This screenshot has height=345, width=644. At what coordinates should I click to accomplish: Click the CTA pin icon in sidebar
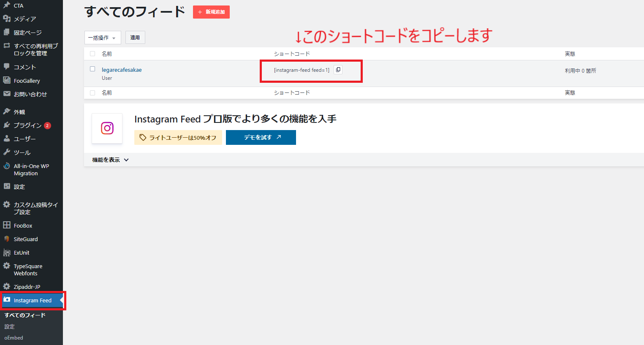tap(7, 5)
